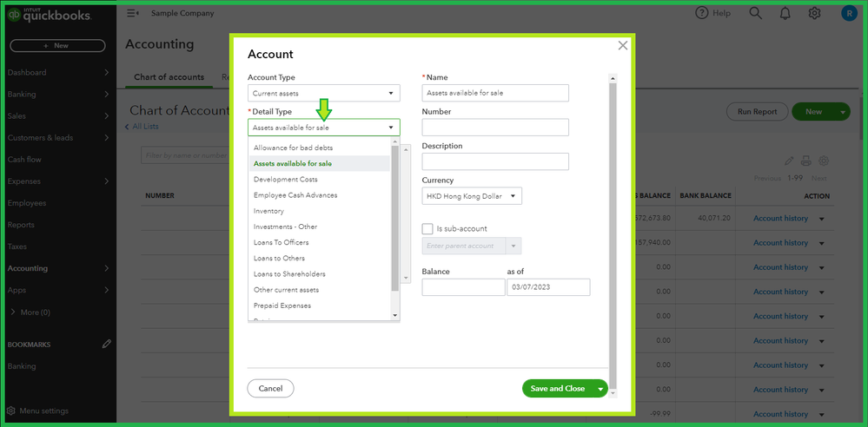Viewport: 868px width, 427px height.
Task: Click the Number input field
Action: (x=495, y=128)
